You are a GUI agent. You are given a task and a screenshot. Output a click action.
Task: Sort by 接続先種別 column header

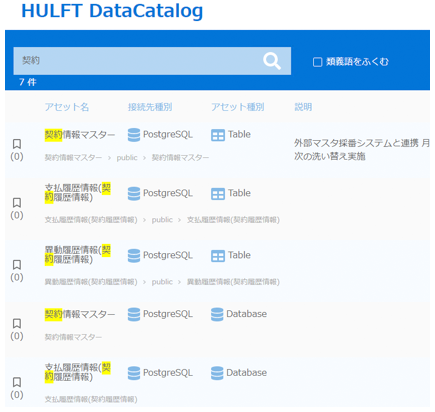coord(150,107)
